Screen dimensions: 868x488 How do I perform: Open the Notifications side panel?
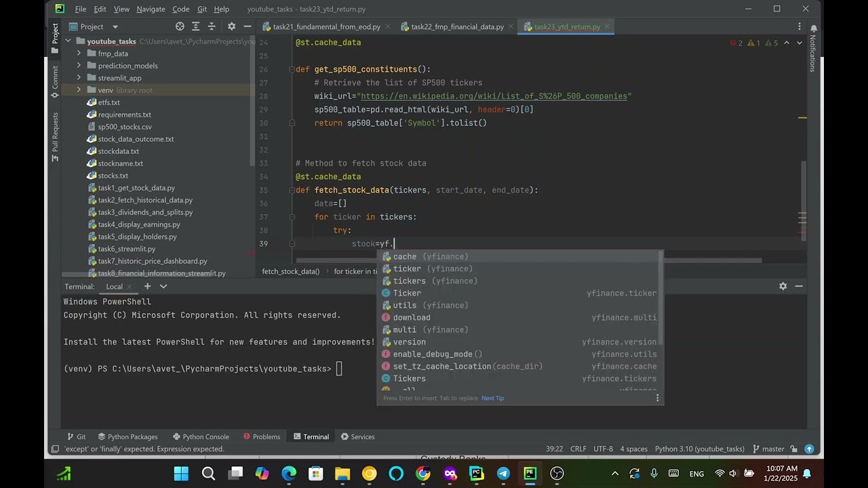click(812, 47)
